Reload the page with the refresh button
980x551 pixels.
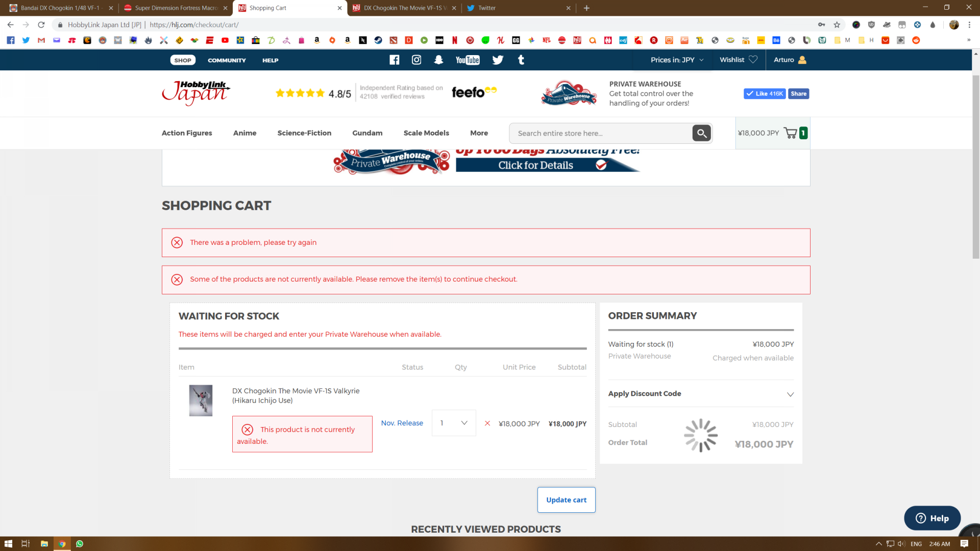tap(41, 24)
